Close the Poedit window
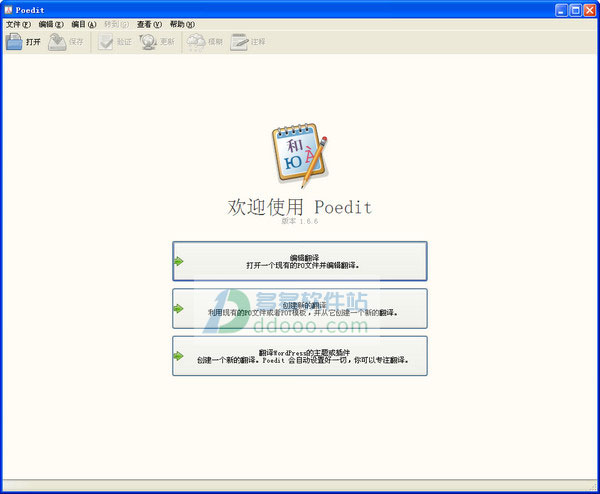Screen dimensions: 600x494 (590, 10)
